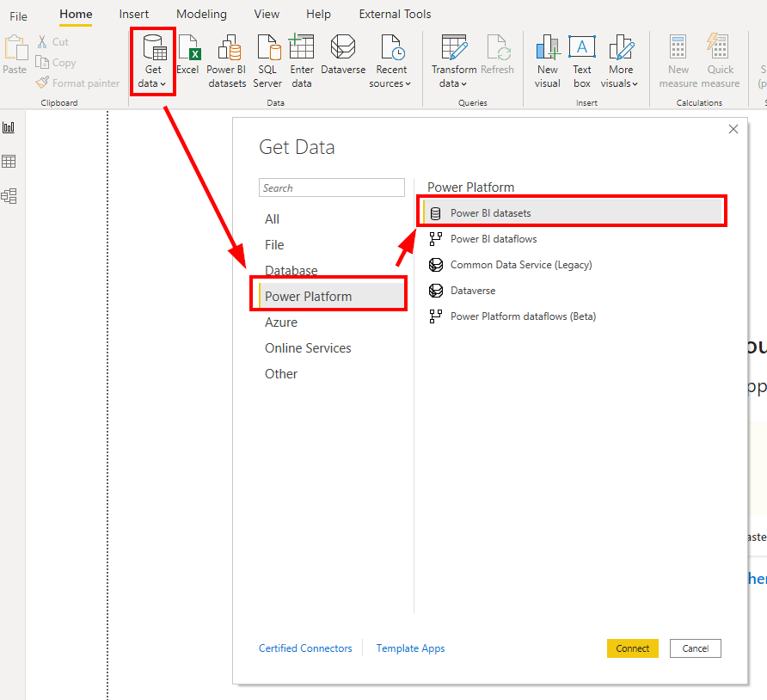Click the Cancel button
The height and width of the screenshot is (700, 767).
[x=695, y=648]
